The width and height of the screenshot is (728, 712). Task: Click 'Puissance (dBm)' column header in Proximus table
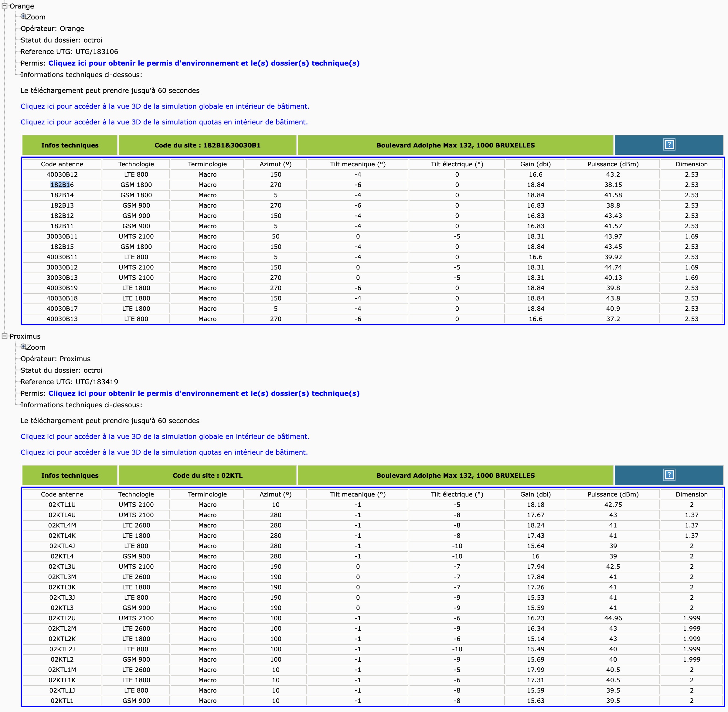613,494
